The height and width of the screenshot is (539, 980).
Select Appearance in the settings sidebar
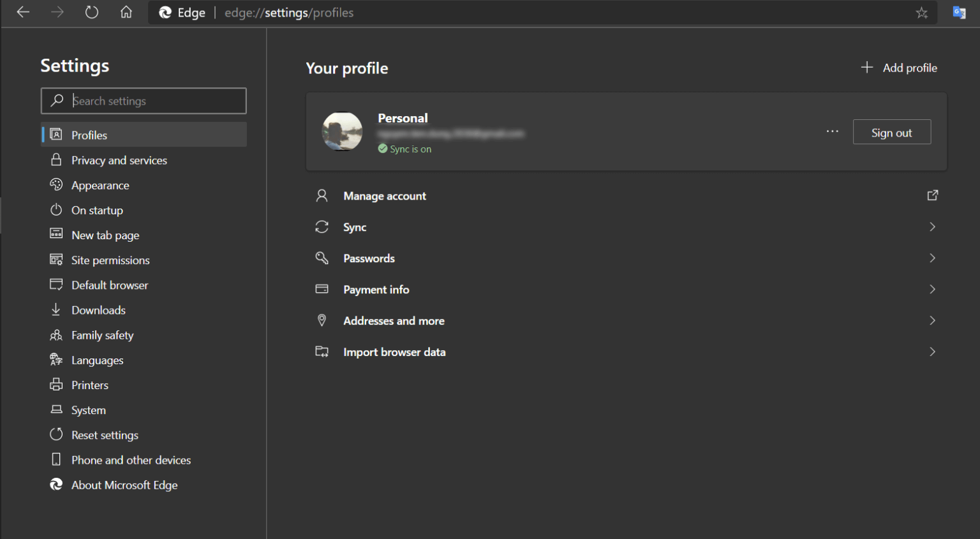click(100, 186)
